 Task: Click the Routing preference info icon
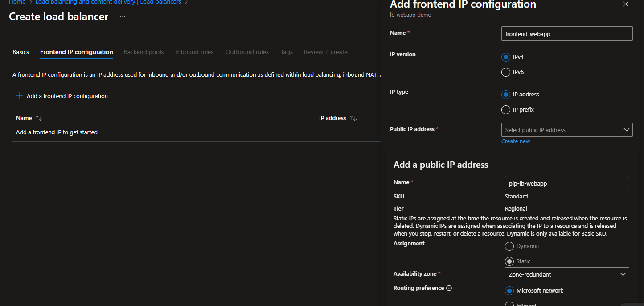[x=449, y=288]
